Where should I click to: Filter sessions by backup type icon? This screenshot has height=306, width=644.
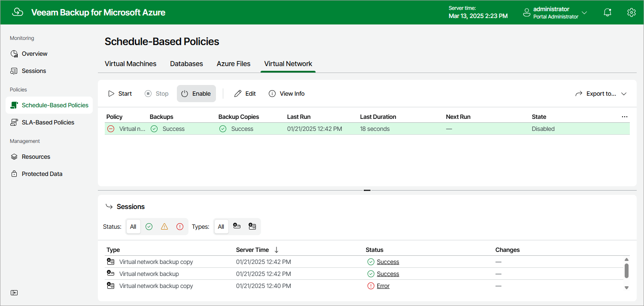[237, 226]
